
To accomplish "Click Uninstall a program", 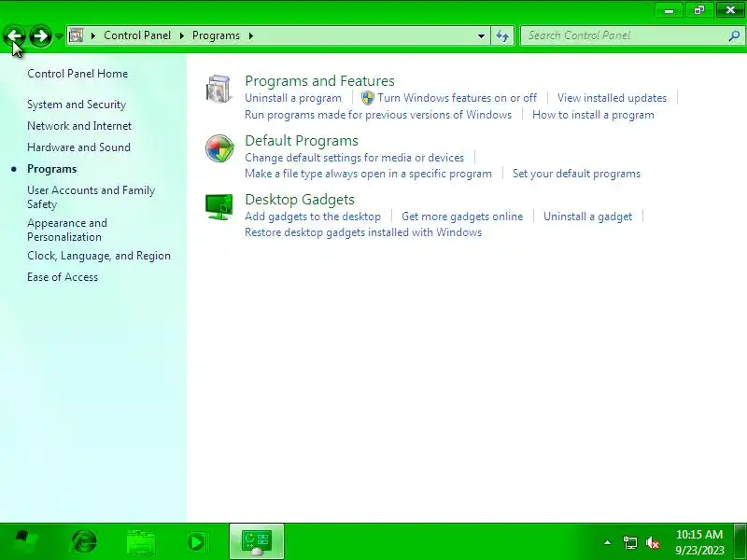I will [x=293, y=98].
